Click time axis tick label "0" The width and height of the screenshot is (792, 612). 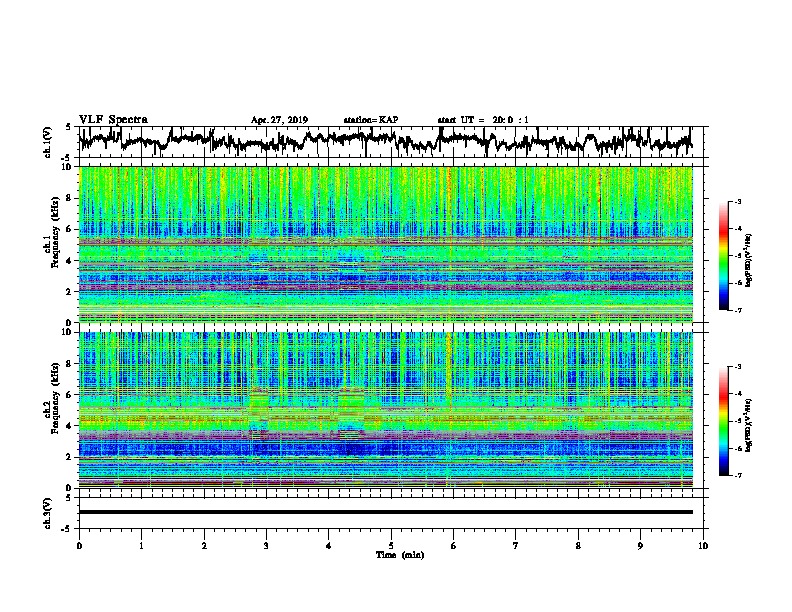(x=79, y=546)
